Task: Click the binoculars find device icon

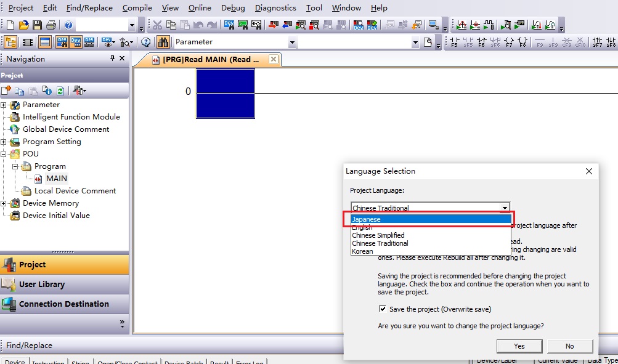Action: [163, 42]
